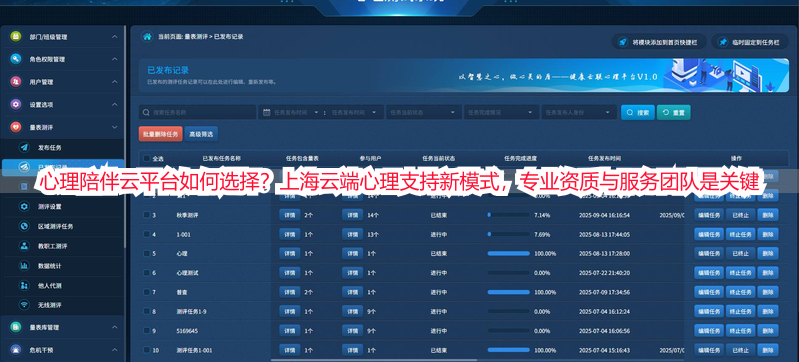Open the 发布任务 menu item
This screenshot has width=799, height=362.
tap(62, 147)
